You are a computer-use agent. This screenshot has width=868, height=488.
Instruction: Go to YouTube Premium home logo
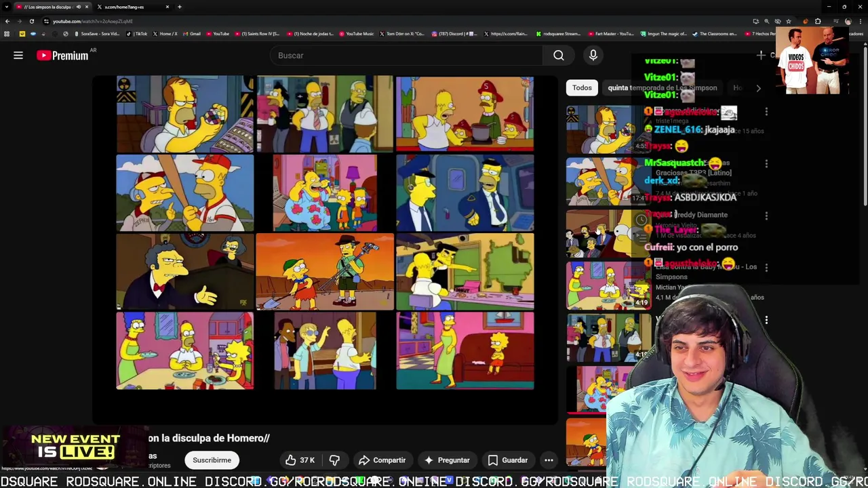[62, 56]
